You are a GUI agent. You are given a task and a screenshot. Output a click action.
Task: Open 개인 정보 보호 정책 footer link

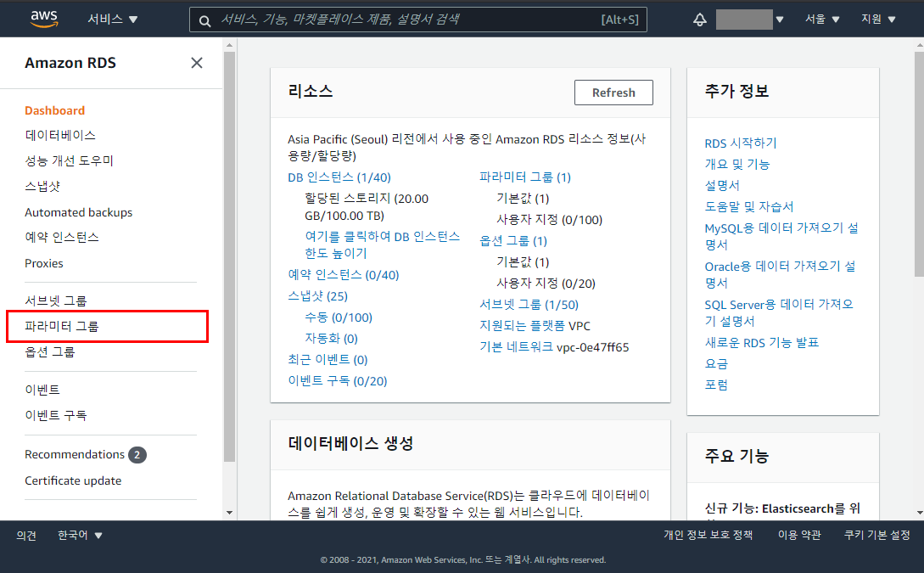click(x=708, y=535)
